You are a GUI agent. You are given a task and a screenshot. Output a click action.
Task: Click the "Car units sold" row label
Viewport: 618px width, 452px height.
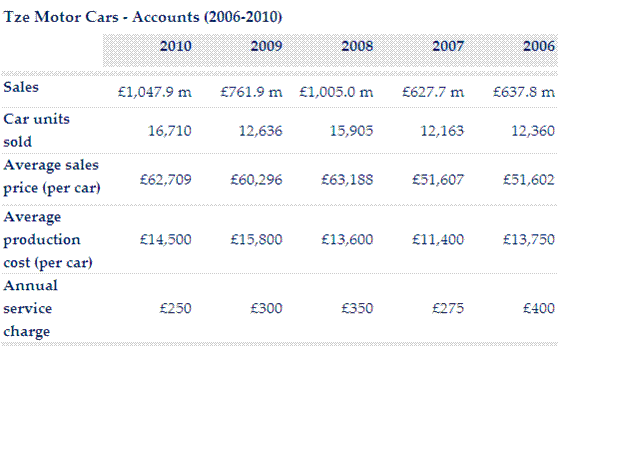coord(36,130)
